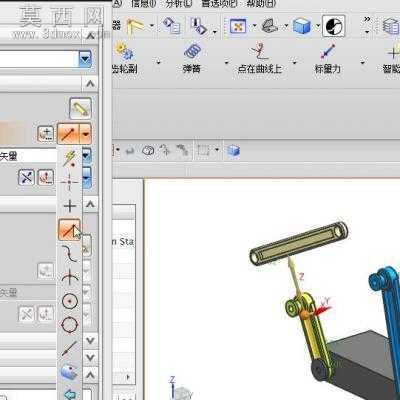Click the blue shaded cube render icon
Screen dimensions: 400x400
coord(302,26)
